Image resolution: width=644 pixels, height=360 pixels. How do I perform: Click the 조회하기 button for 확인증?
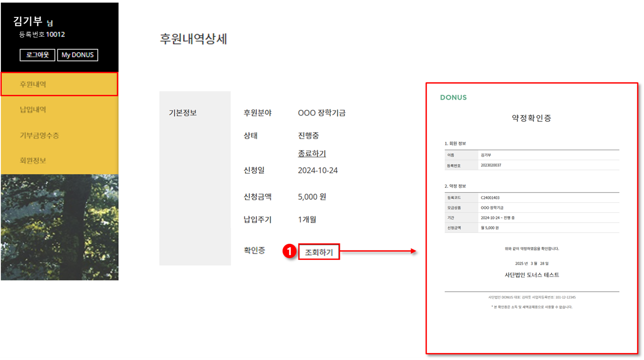coord(319,252)
